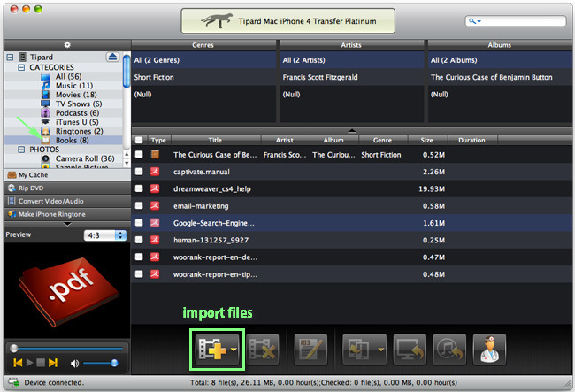
Task: Click the eject device icon beside Tipard
Action: (x=112, y=57)
